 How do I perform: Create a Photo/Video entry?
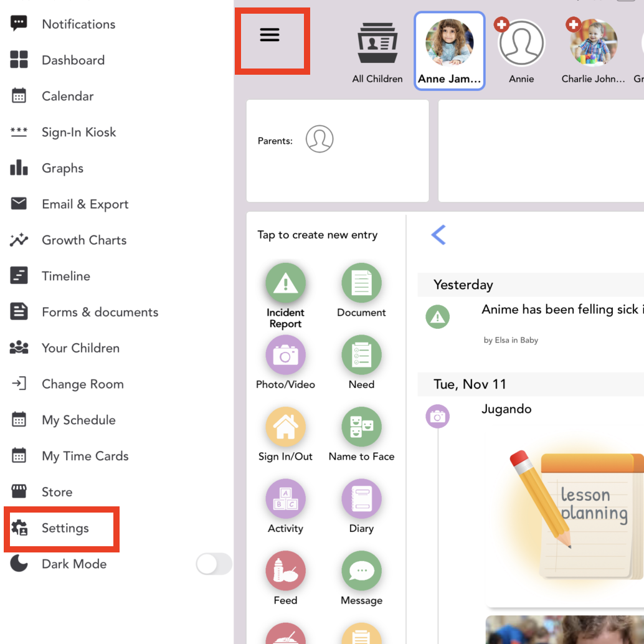[x=285, y=362]
